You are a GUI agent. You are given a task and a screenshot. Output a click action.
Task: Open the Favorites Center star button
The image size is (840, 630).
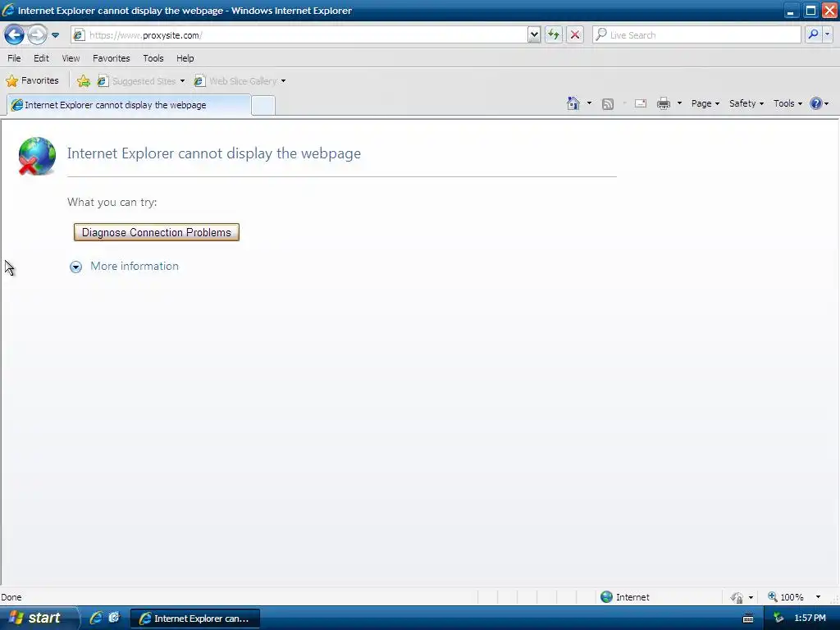tap(32, 80)
